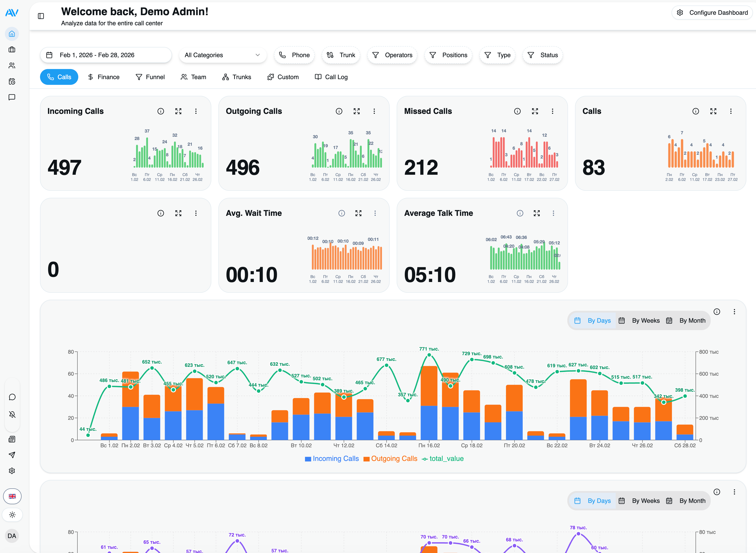The width and height of the screenshot is (756, 553).
Task: Expand the Incoming Calls widget fullscreen
Action: (178, 111)
